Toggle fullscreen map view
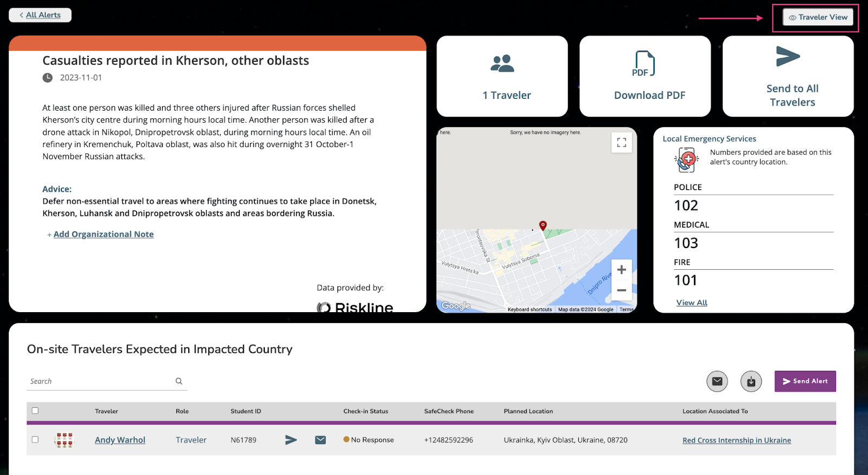868x475 pixels. (x=622, y=143)
